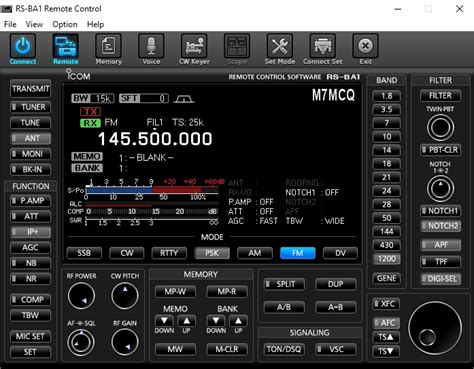Viewport: 474px width, 369px height.
Task: Click the TS up arrow button
Action: coord(386,337)
